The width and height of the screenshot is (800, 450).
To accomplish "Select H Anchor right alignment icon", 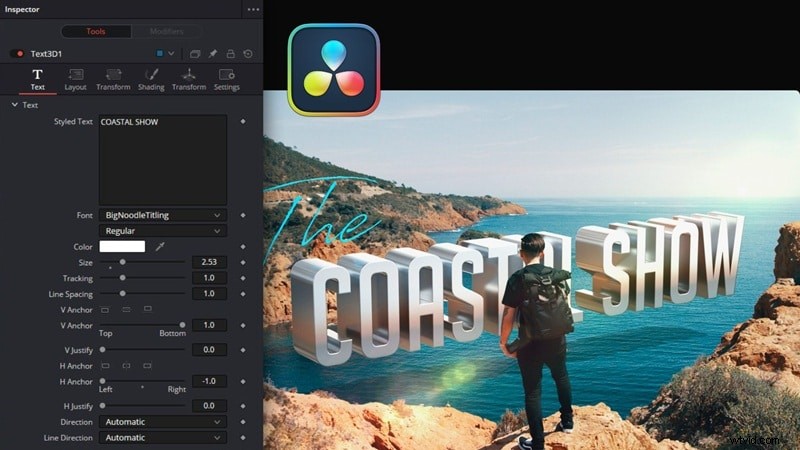I will tap(147, 366).
